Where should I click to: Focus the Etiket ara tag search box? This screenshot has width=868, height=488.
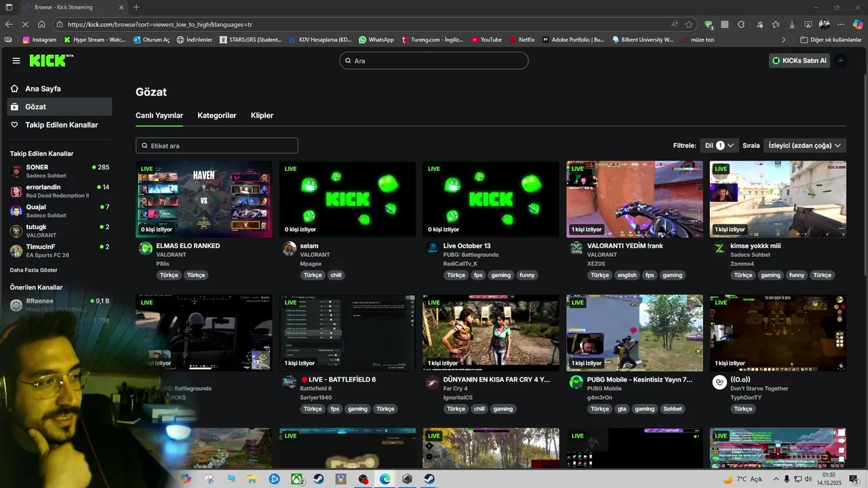(x=217, y=146)
